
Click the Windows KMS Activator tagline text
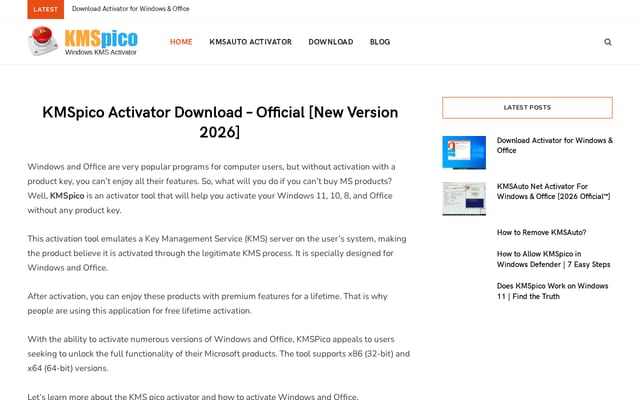101,52
